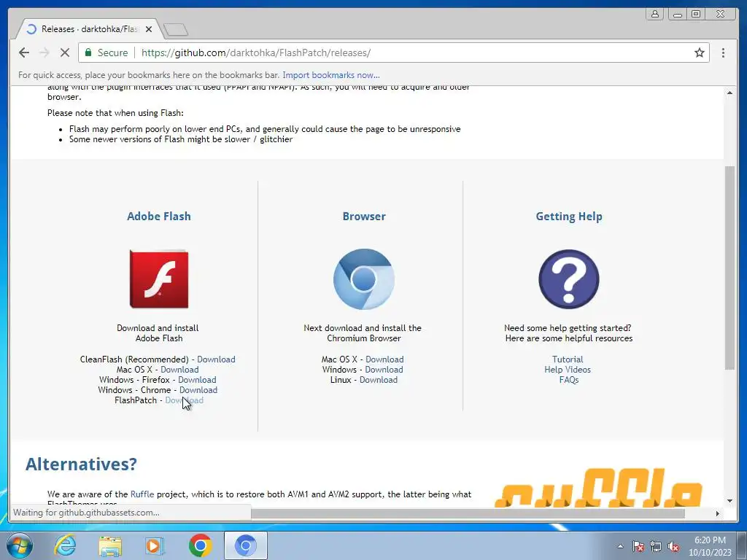747x560 pixels.
Task: Download Adobe Flash for Mac OS X
Action: tap(179, 370)
